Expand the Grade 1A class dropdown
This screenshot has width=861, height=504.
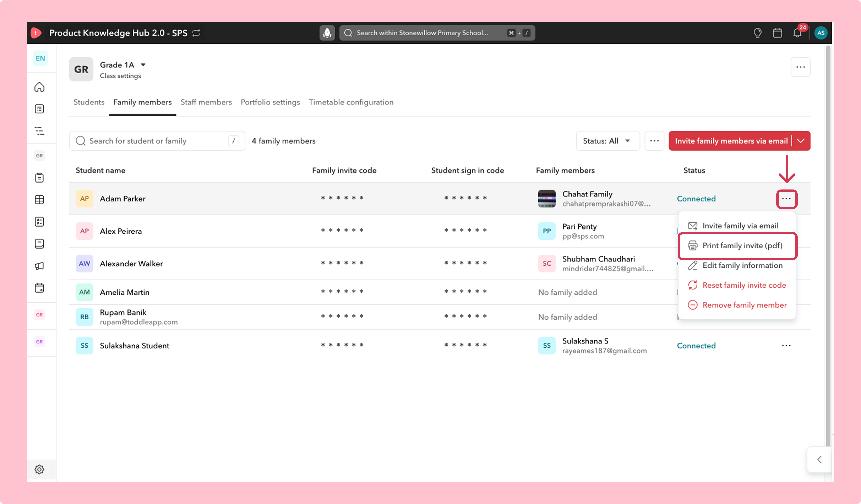click(x=143, y=65)
